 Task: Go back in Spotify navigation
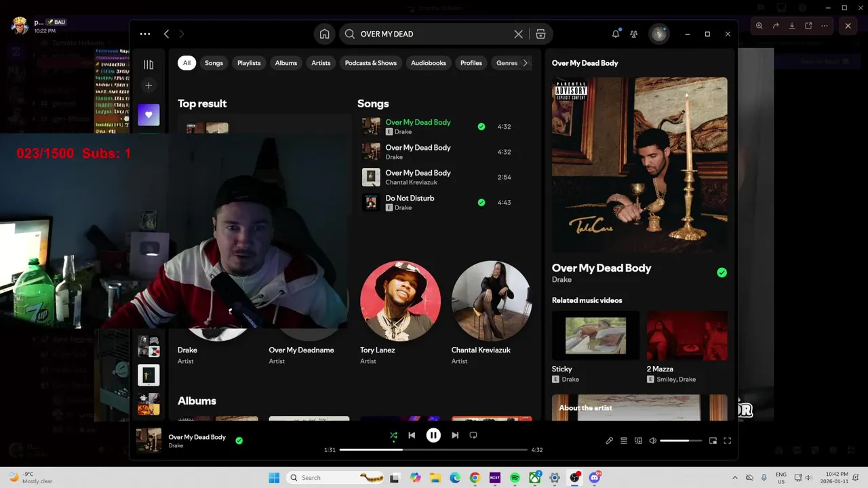pos(166,34)
